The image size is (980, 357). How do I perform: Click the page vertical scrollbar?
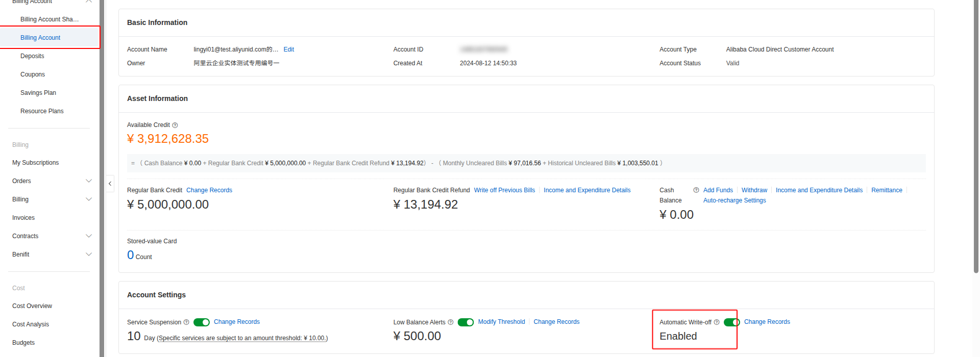tap(976, 137)
